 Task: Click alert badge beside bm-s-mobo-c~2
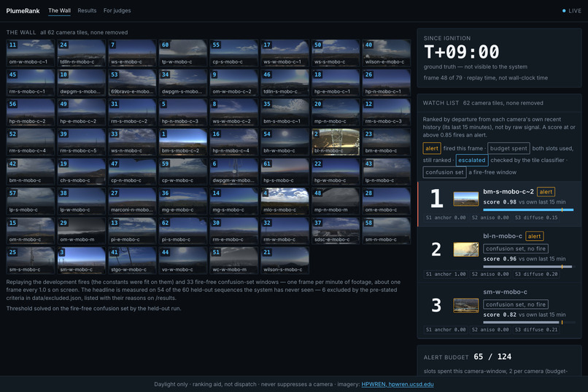(x=546, y=192)
